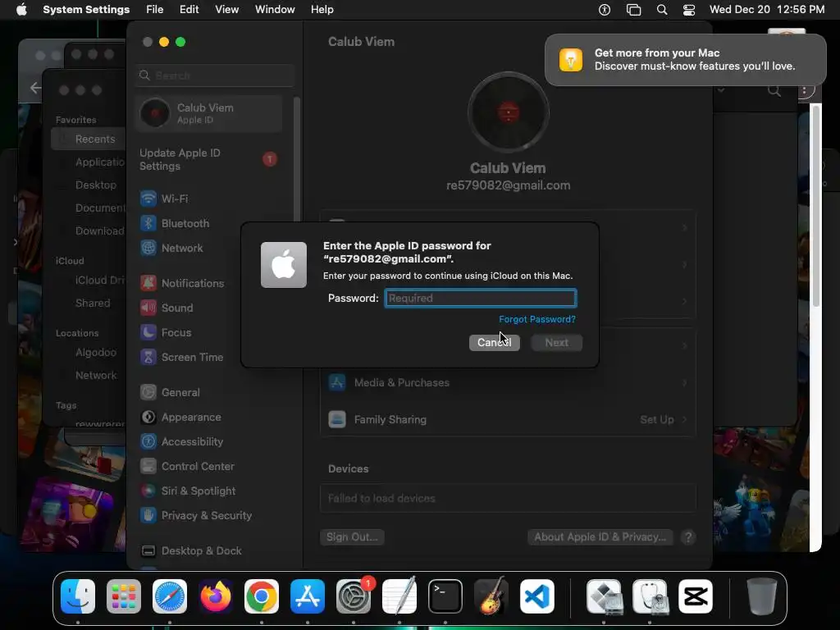Open Launchpad in the Dock
Viewport: 840px width, 630px height.
point(124,596)
